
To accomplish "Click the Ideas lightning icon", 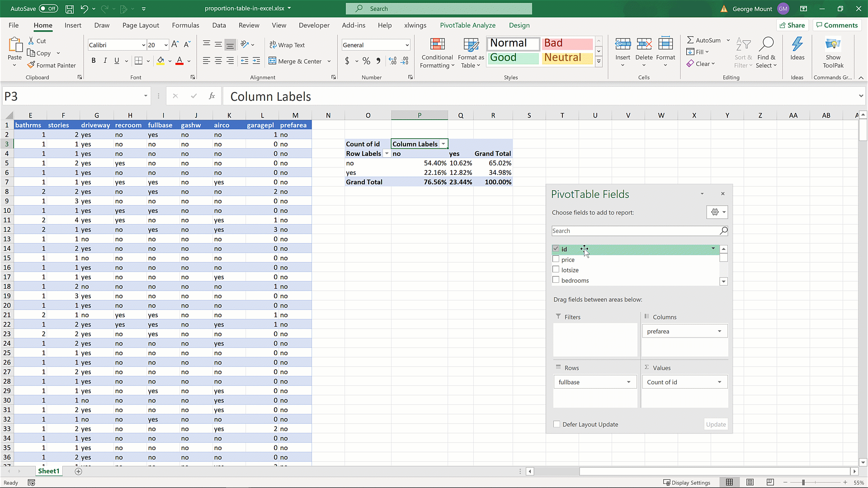I will click(797, 44).
